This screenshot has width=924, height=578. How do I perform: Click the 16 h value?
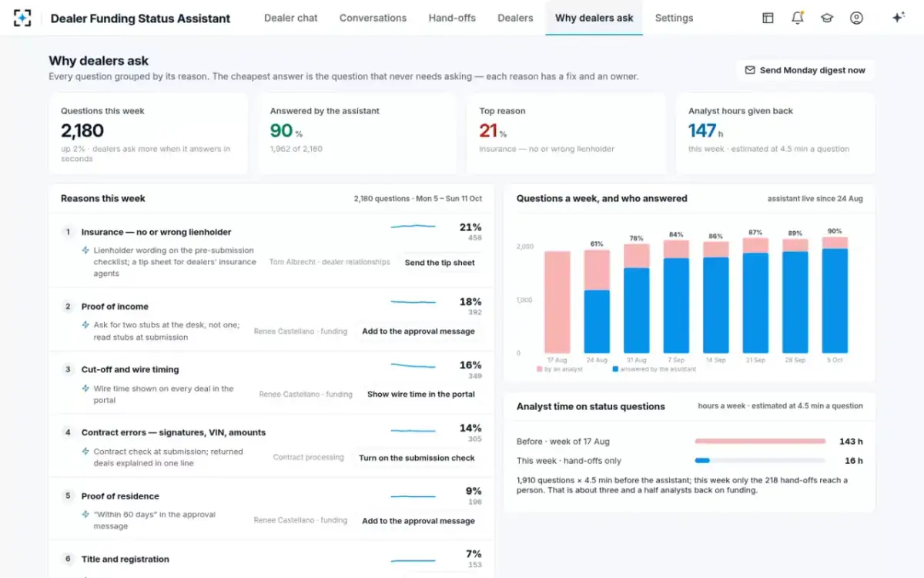click(854, 461)
